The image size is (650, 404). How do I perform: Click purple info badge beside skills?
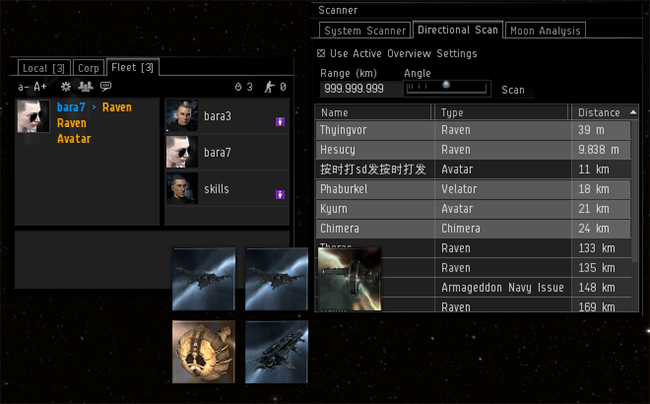280,194
